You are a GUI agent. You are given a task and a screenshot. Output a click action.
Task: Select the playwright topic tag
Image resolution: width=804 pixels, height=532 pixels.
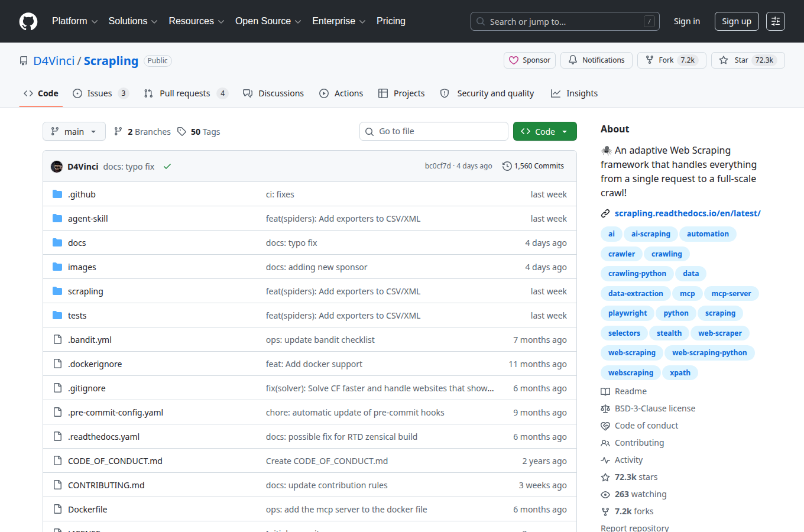627,313
